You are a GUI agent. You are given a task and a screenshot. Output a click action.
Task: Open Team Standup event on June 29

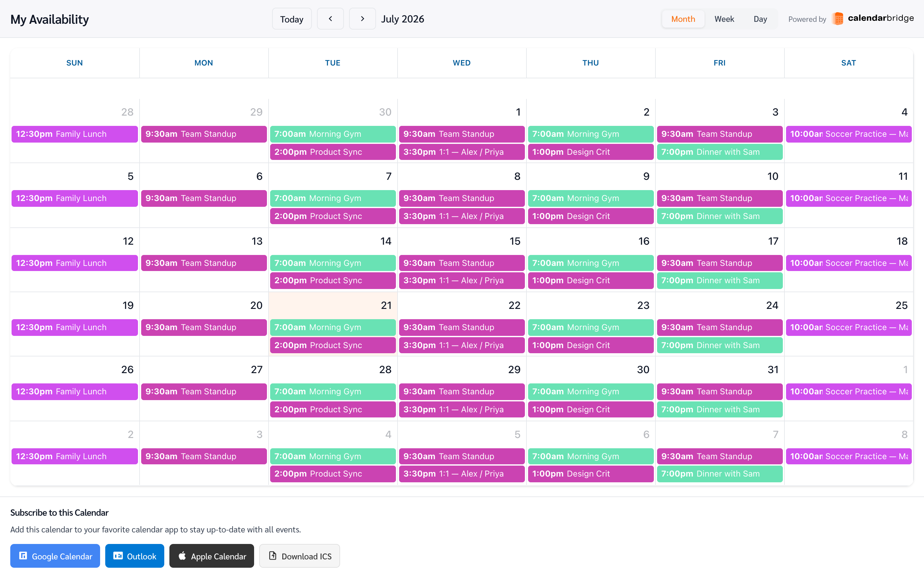pyautogui.click(x=203, y=134)
